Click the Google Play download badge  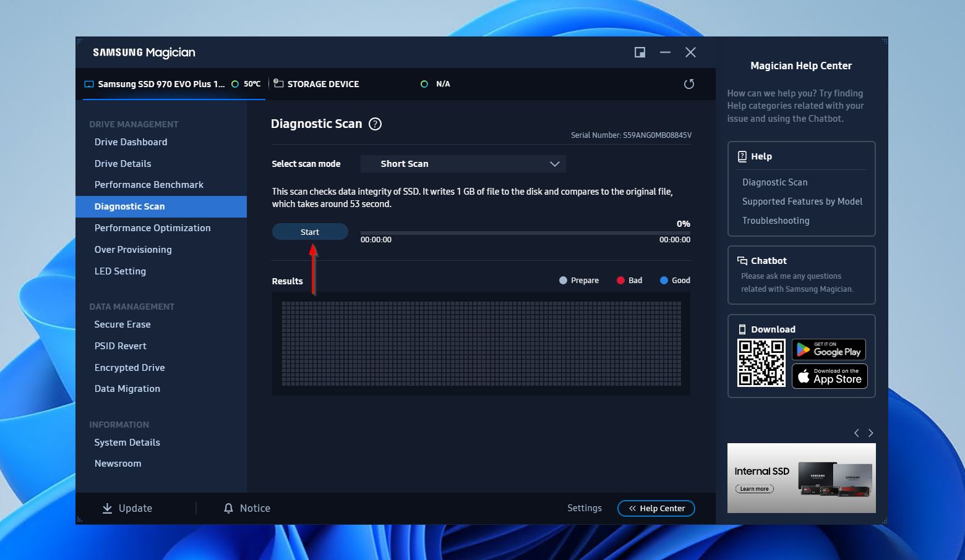[x=828, y=350]
